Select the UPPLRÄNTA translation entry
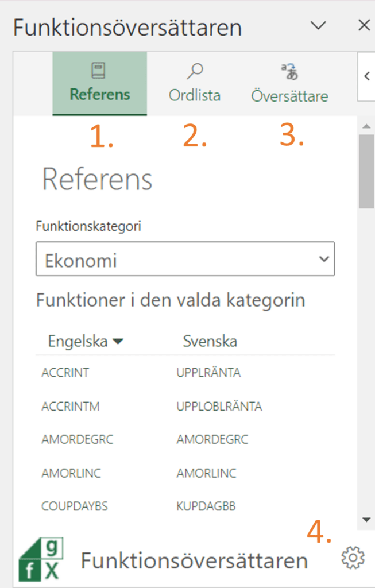The image size is (375, 588). click(208, 372)
